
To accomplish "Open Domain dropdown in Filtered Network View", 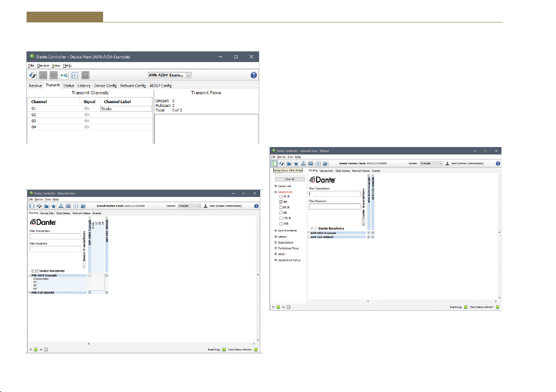I will 431,163.
